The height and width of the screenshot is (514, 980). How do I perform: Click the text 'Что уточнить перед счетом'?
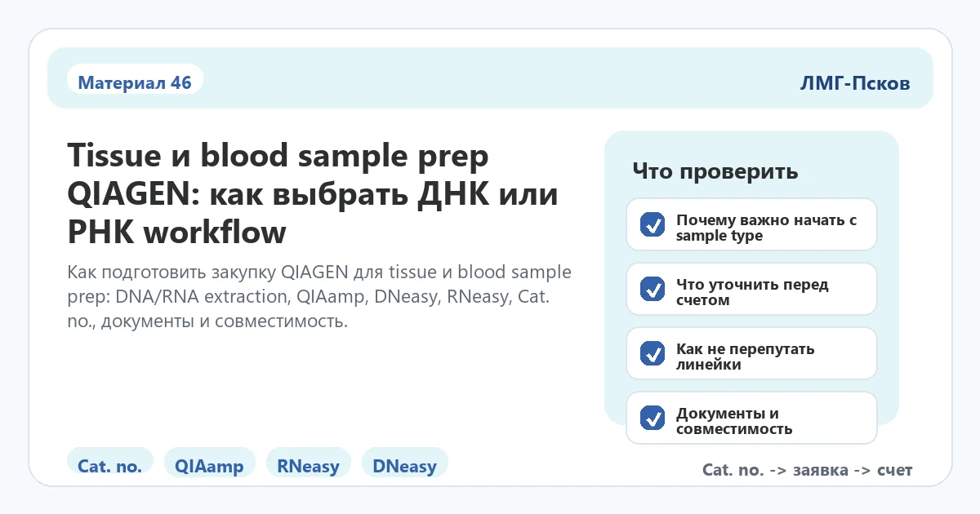point(752,292)
